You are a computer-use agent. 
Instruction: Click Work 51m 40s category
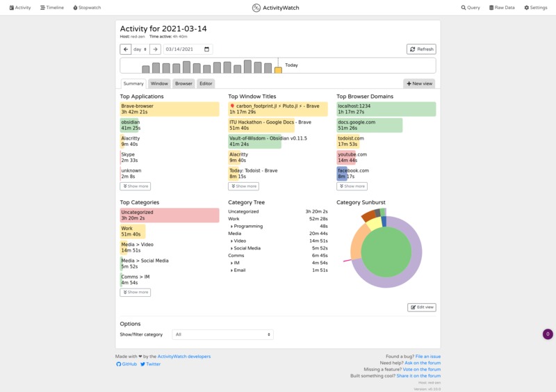[x=133, y=231]
